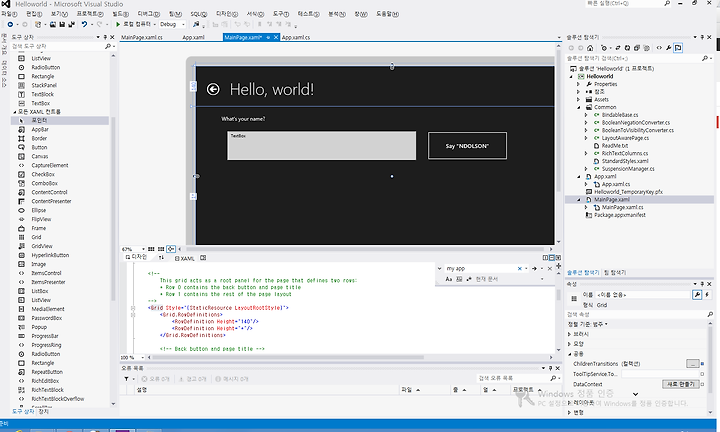Open the Debug configuration dropdown
The image size is (720, 432).
(173, 24)
